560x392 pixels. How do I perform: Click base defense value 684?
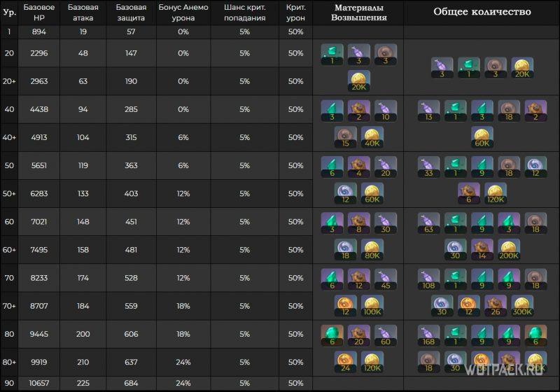(131, 383)
